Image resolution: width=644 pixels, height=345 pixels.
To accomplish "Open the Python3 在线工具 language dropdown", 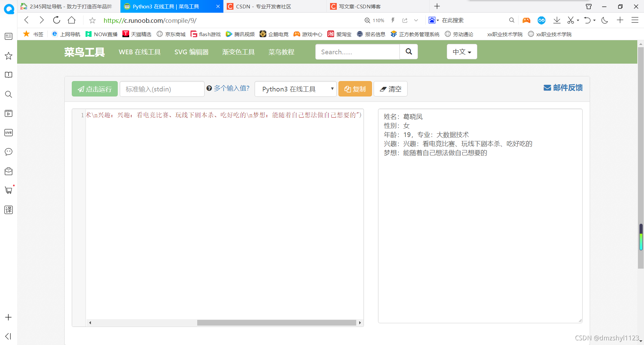I will click(x=296, y=89).
